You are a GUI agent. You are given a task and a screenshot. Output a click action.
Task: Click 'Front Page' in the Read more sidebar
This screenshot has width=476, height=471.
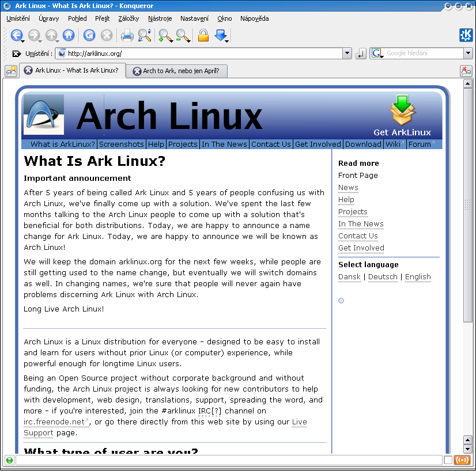coord(358,176)
